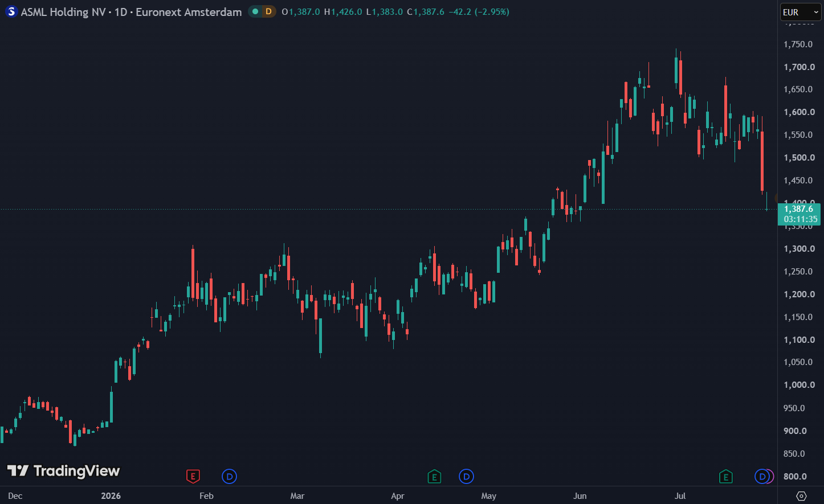Click the 1,700.0 price axis label

coord(799,67)
